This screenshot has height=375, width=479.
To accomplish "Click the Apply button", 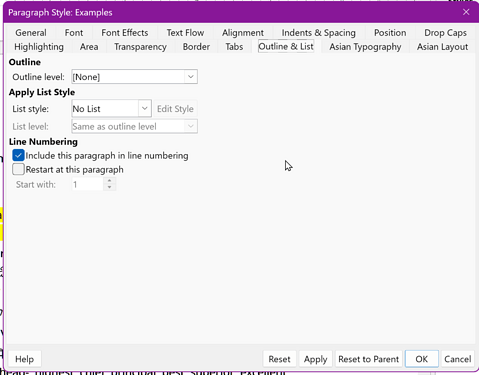I will 315,359.
